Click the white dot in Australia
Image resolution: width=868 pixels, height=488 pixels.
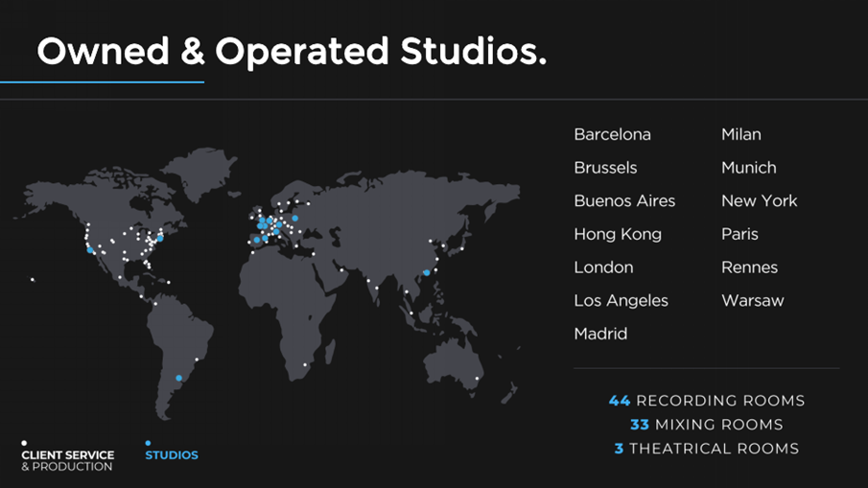(477, 378)
